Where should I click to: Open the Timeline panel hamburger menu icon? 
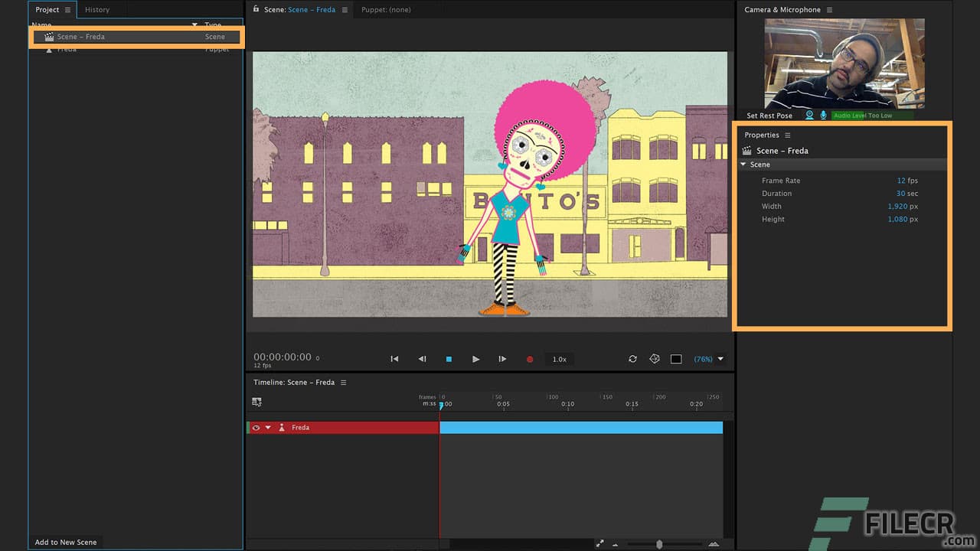pyautogui.click(x=342, y=382)
